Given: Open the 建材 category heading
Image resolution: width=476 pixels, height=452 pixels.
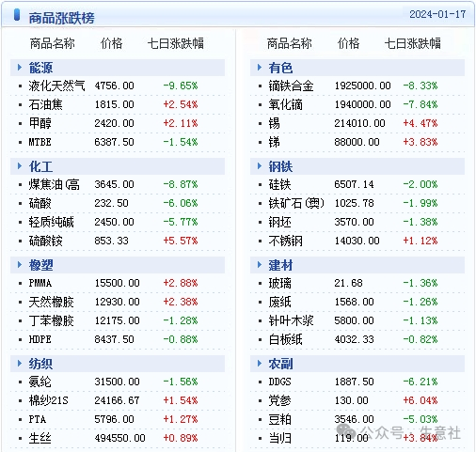Looking at the screenshot, I should coord(280,265).
